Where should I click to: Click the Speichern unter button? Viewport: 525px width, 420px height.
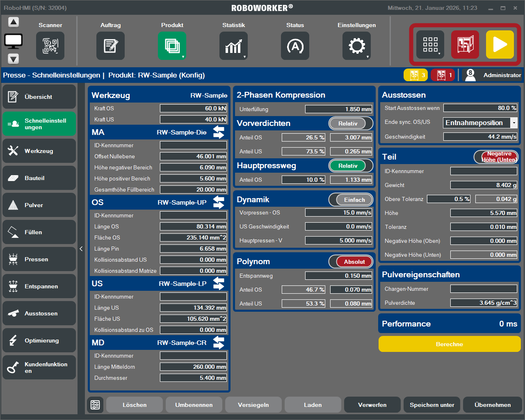[432, 405]
